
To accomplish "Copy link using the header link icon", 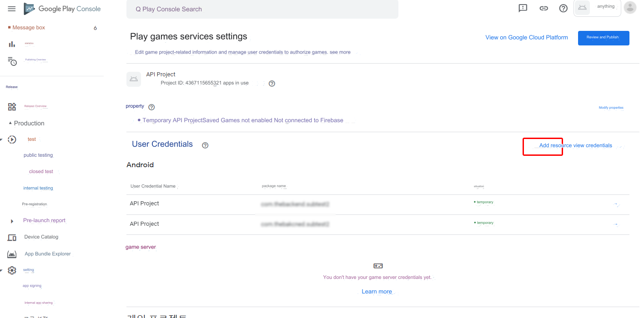I will click(543, 8).
